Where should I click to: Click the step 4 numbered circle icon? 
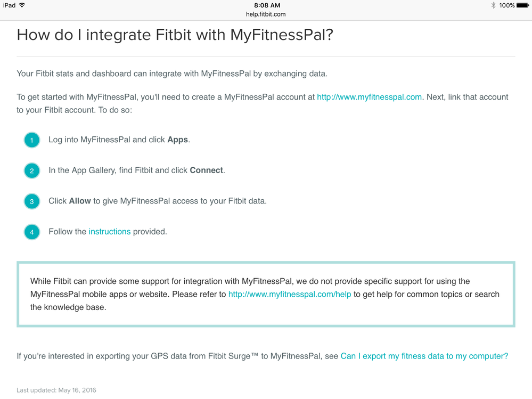[32, 232]
